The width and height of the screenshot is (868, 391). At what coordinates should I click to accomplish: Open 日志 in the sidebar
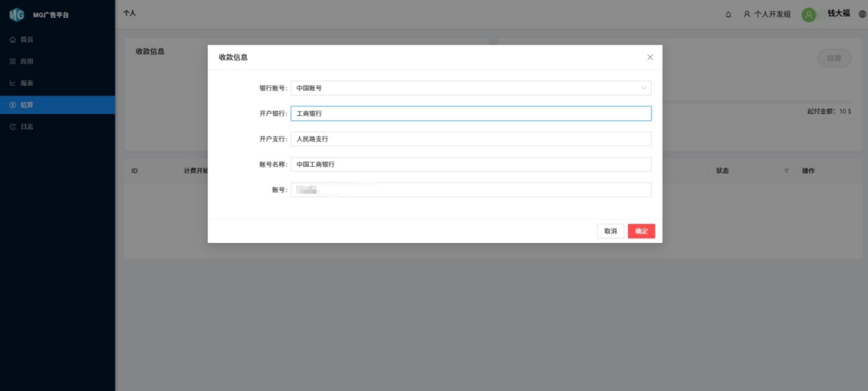point(27,127)
